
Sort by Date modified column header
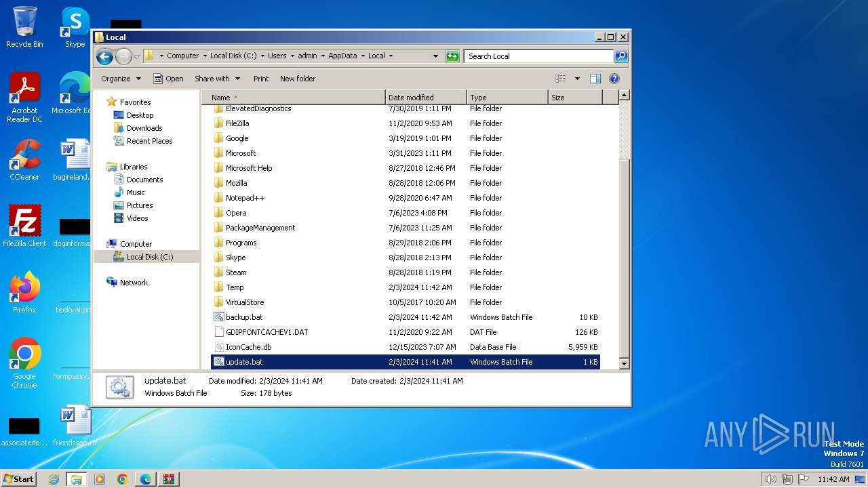click(426, 98)
